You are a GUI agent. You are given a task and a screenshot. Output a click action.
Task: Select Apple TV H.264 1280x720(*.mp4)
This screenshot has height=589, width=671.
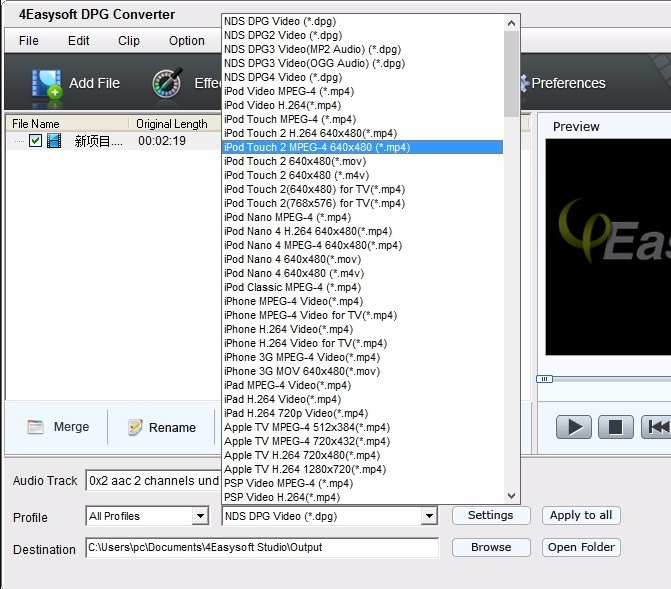tap(362, 469)
